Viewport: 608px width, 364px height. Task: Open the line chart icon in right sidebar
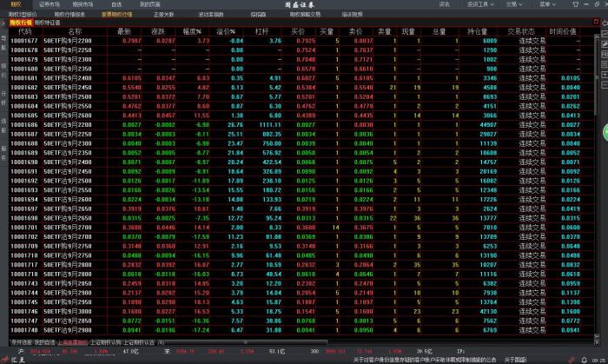point(605,34)
